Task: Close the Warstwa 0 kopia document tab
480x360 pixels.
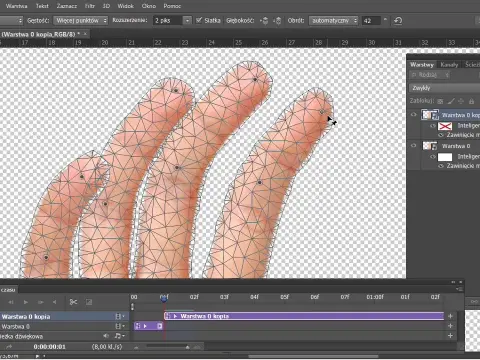Action: point(85,34)
